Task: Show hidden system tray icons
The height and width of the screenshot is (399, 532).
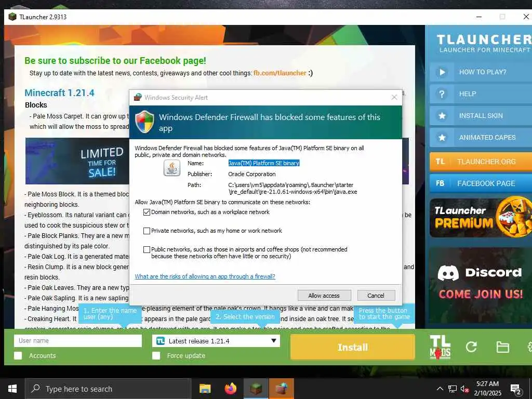Action: tap(440, 389)
